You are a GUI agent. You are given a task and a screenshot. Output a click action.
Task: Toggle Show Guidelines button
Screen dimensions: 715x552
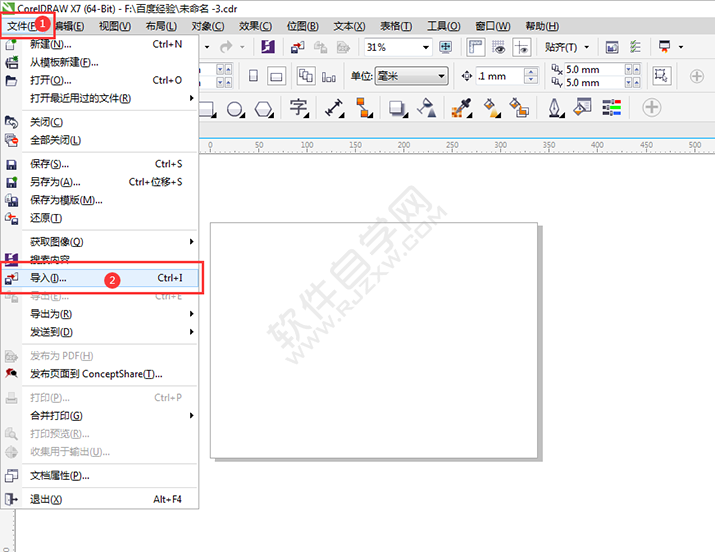point(522,46)
